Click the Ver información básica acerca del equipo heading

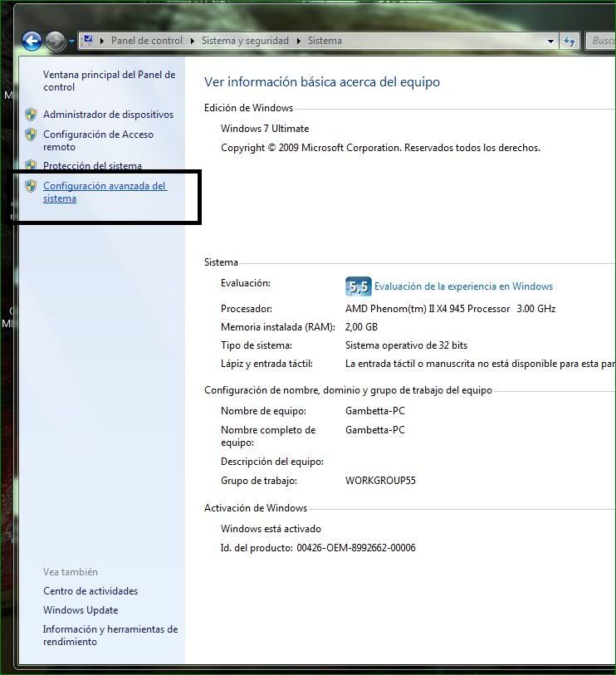322,82
